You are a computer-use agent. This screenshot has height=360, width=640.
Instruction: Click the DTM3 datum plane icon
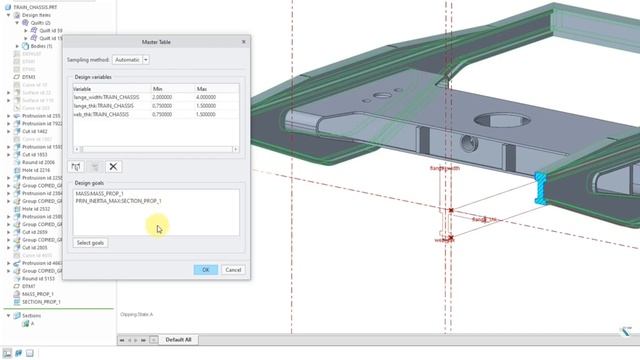(17, 77)
